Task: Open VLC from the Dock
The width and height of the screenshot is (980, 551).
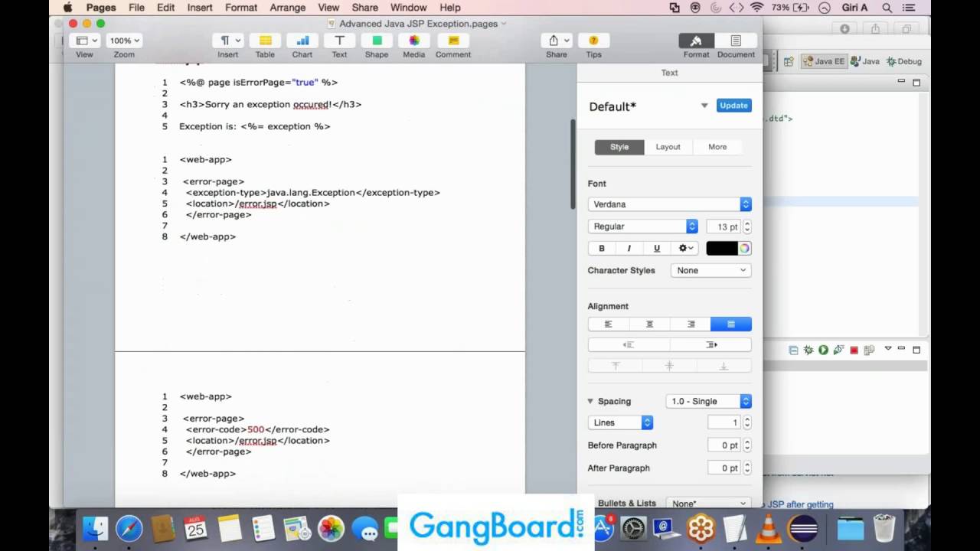Action: (768, 528)
